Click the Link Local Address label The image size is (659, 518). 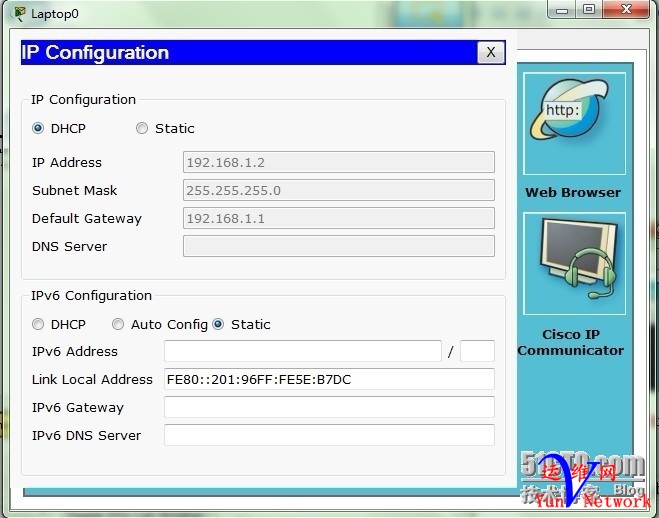pos(92,379)
